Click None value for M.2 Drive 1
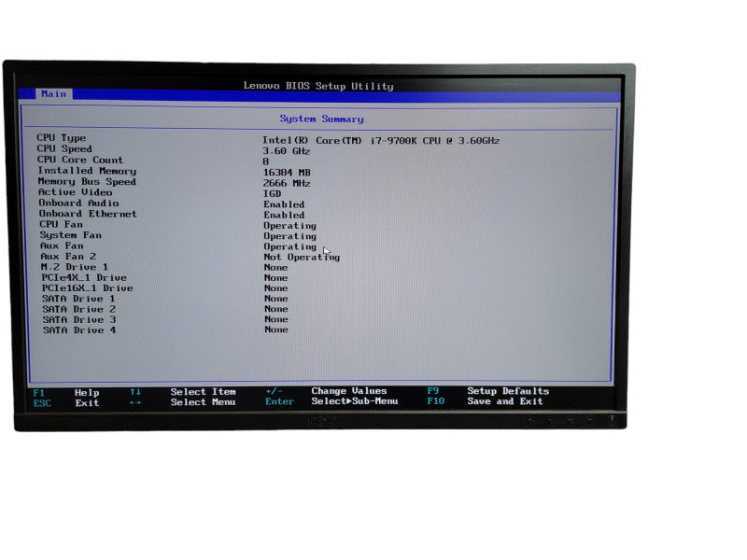The image size is (747, 560). click(x=275, y=268)
